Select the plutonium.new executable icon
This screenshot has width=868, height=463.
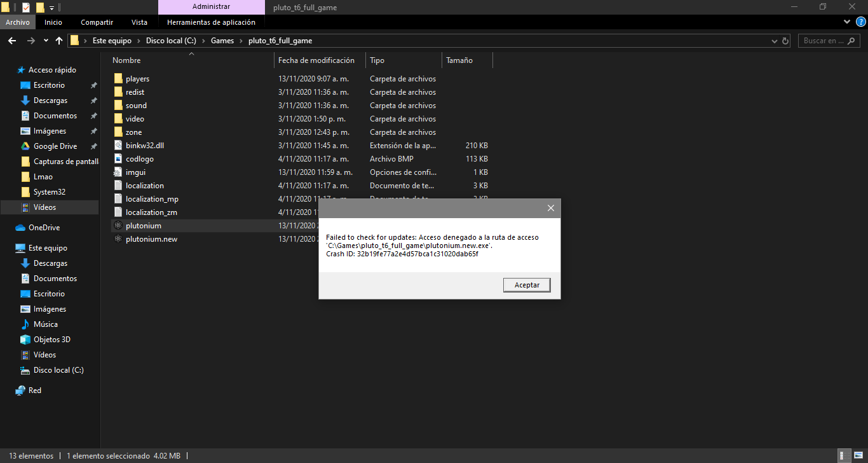point(118,239)
